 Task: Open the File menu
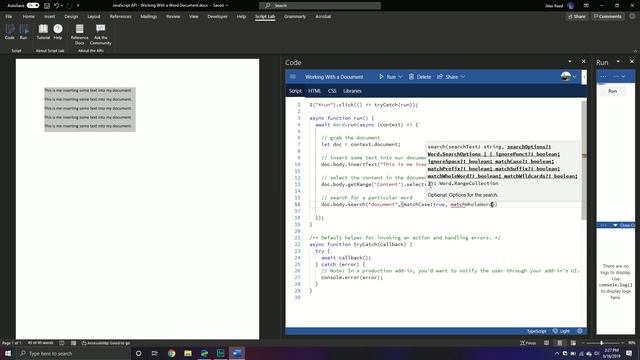pos(9,17)
